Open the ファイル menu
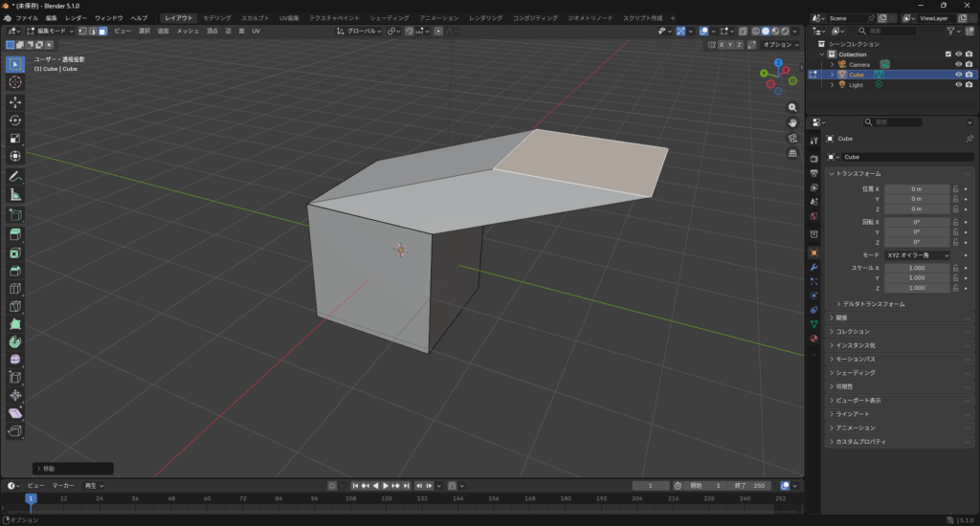980x526 pixels. [x=27, y=18]
